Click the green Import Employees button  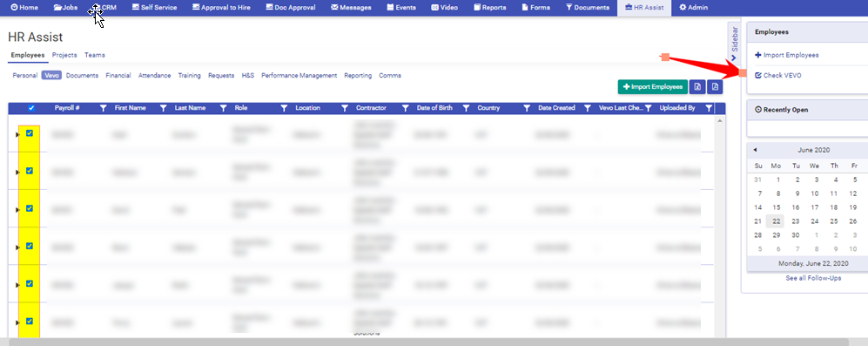653,86
